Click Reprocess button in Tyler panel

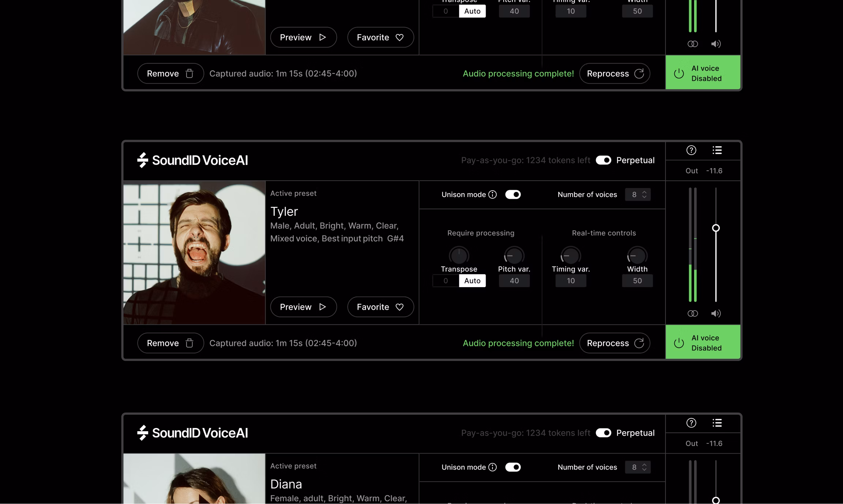[615, 343]
